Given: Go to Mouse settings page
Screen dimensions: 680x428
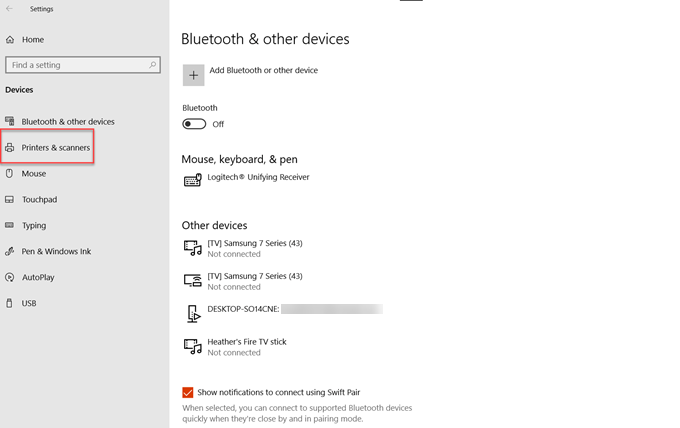Looking at the screenshot, I should coord(34,173).
